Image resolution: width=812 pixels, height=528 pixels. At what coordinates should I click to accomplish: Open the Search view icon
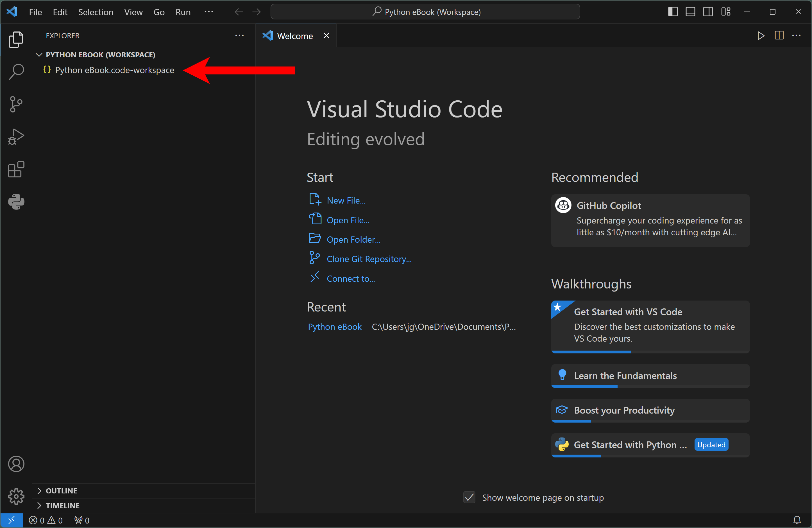[16, 72]
